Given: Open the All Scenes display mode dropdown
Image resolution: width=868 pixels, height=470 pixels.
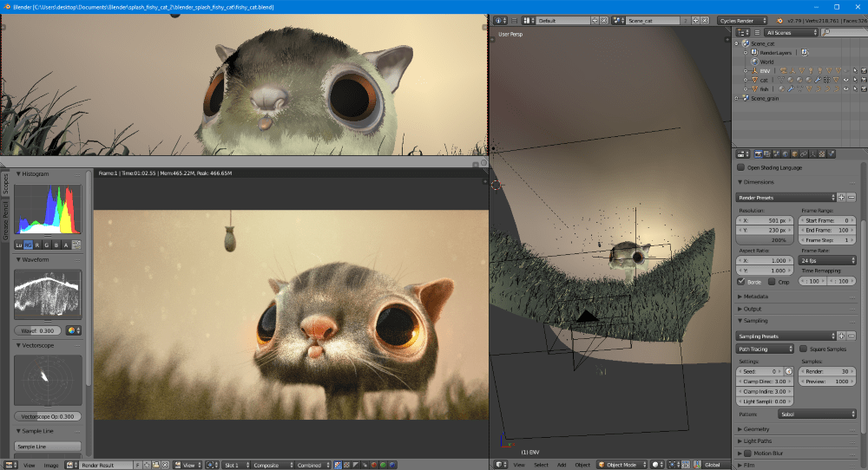Looking at the screenshot, I should tap(792, 33).
